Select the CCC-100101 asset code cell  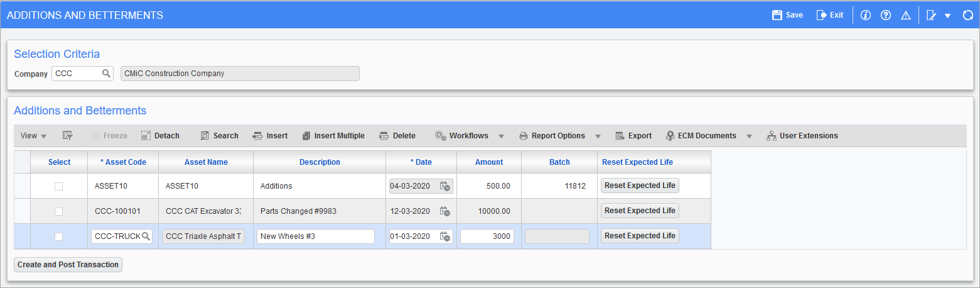123,211
